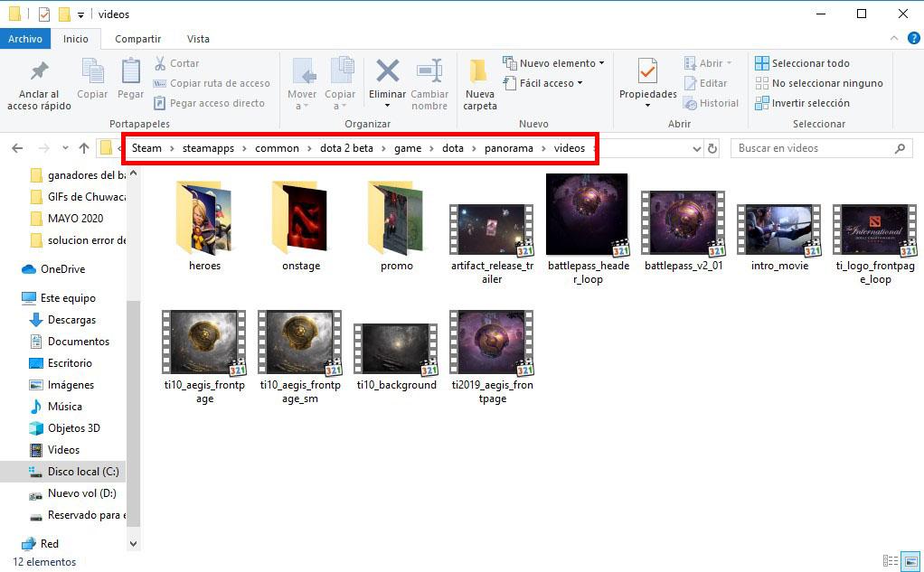This screenshot has width=924, height=572.
Task: Open Descargas in the sidebar
Action: click(x=62, y=320)
